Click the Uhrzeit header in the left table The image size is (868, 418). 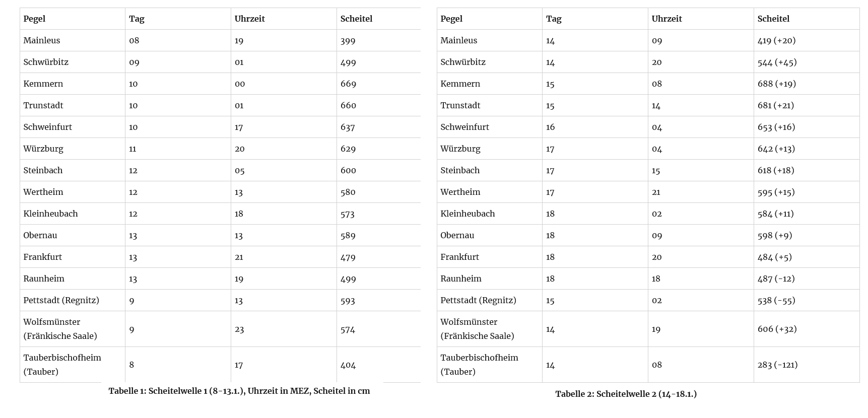coord(249,19)
